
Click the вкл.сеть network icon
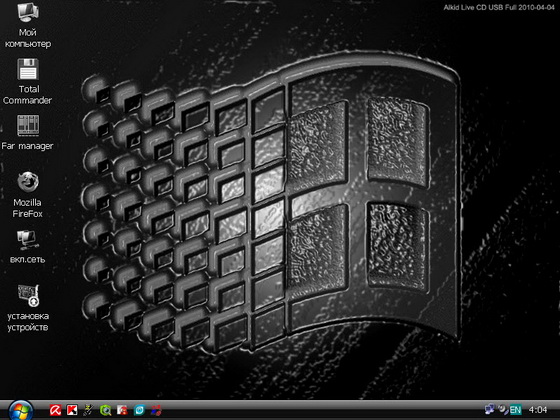coord(28,239)
